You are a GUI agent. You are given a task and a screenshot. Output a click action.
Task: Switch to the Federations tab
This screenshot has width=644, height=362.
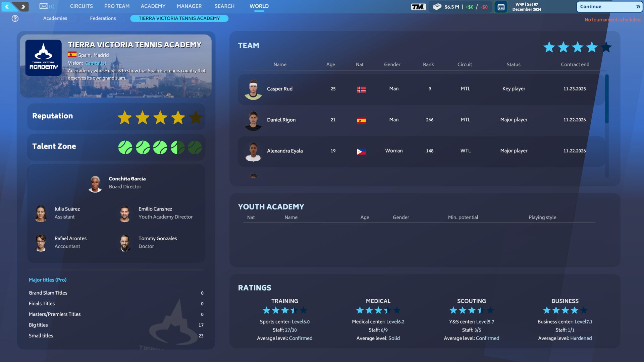(x=103, y=18)
